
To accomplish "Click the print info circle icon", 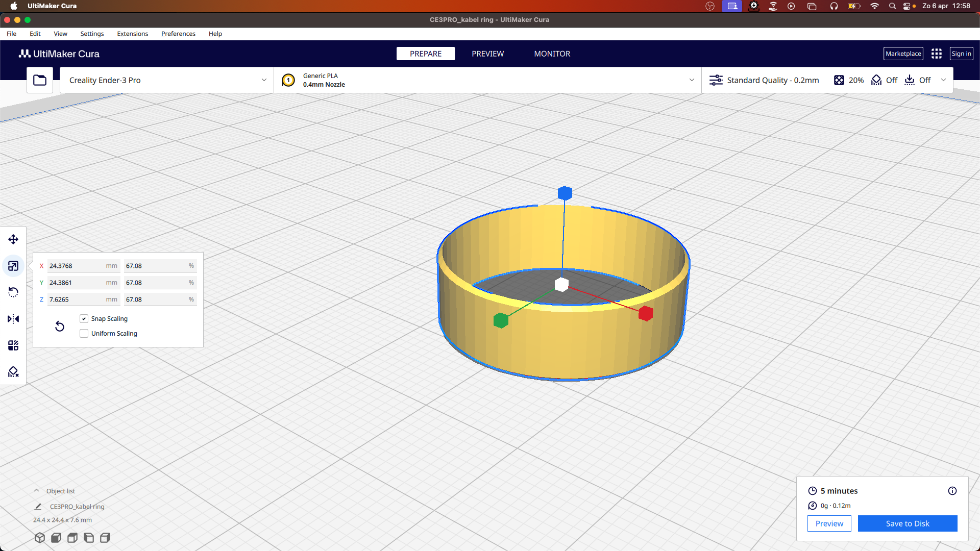I will tap(952, 491).
